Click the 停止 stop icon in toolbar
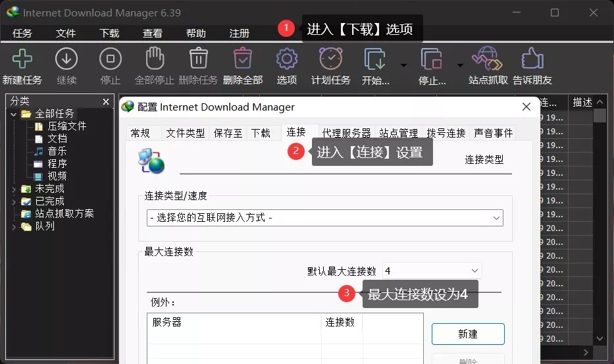 click(111, 59)
